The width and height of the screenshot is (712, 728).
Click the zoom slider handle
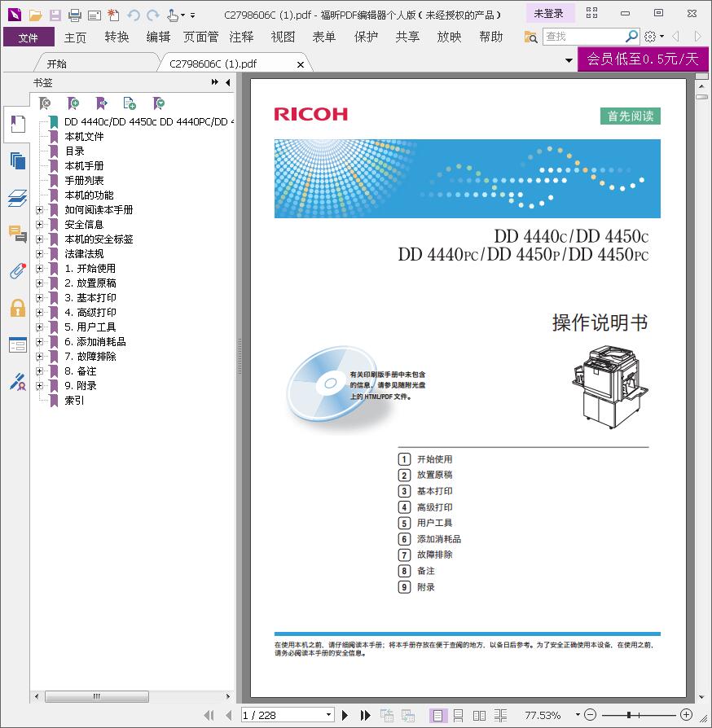[628, 715]
